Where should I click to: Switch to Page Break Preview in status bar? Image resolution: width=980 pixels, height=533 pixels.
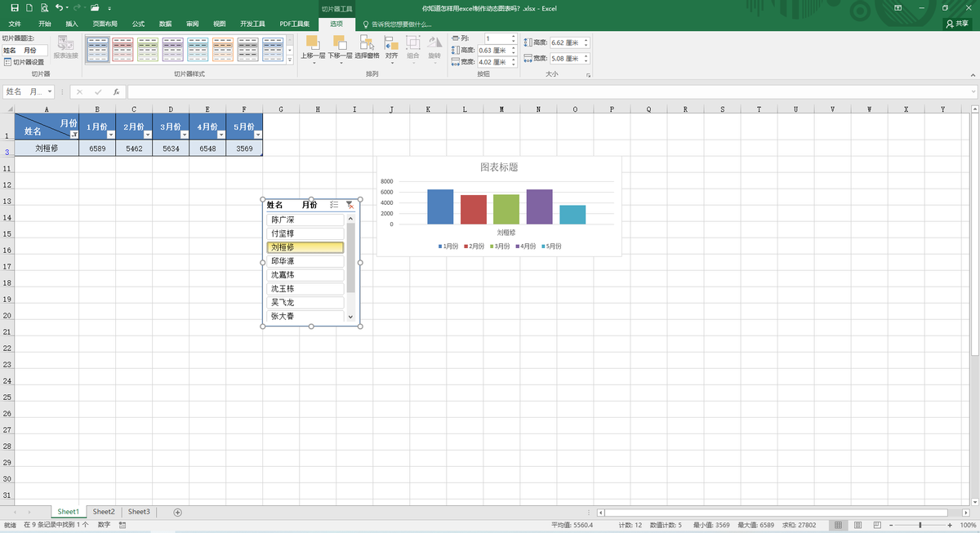point(876,525)
